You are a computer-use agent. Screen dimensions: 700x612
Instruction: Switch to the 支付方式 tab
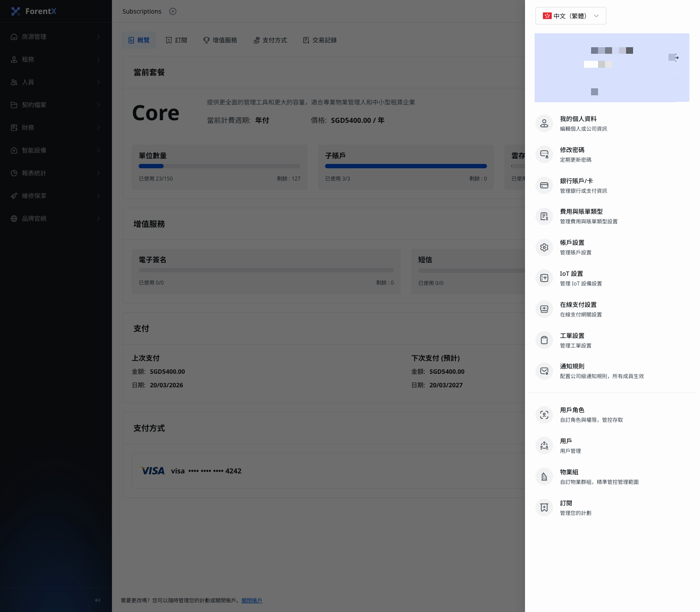pos(270,40)
